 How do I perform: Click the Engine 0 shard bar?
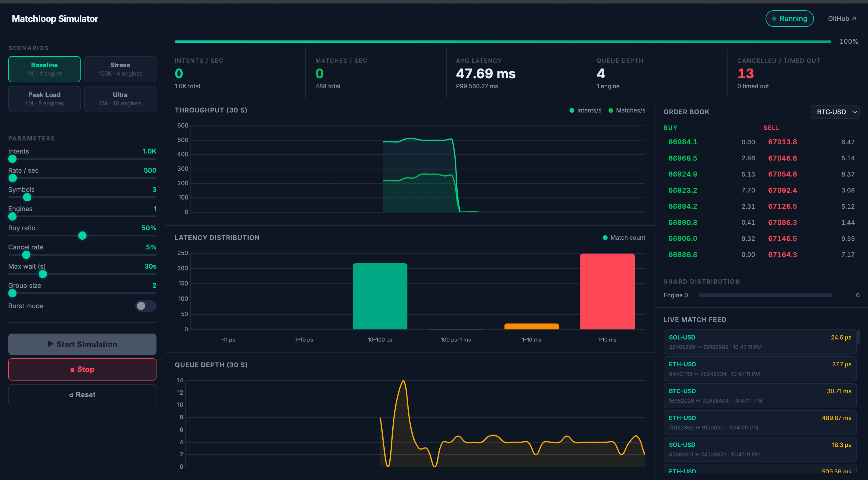point(765,295)
